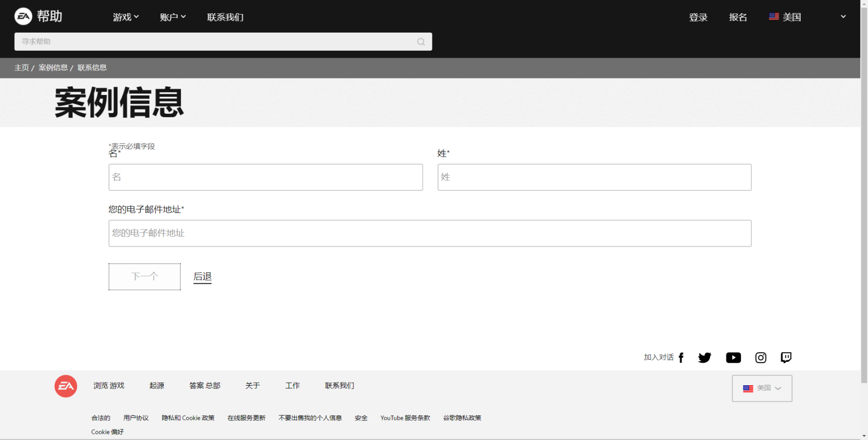Click 报名 in the header
The image size is (868, 440).
pyautogui.click(x=738, y=17)
